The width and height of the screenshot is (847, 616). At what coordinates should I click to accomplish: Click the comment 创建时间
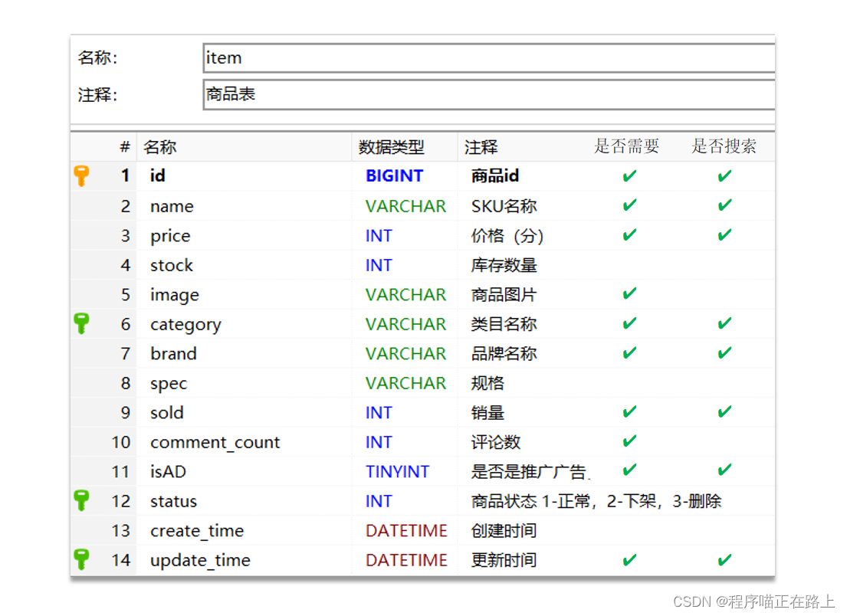pos(504,531)
